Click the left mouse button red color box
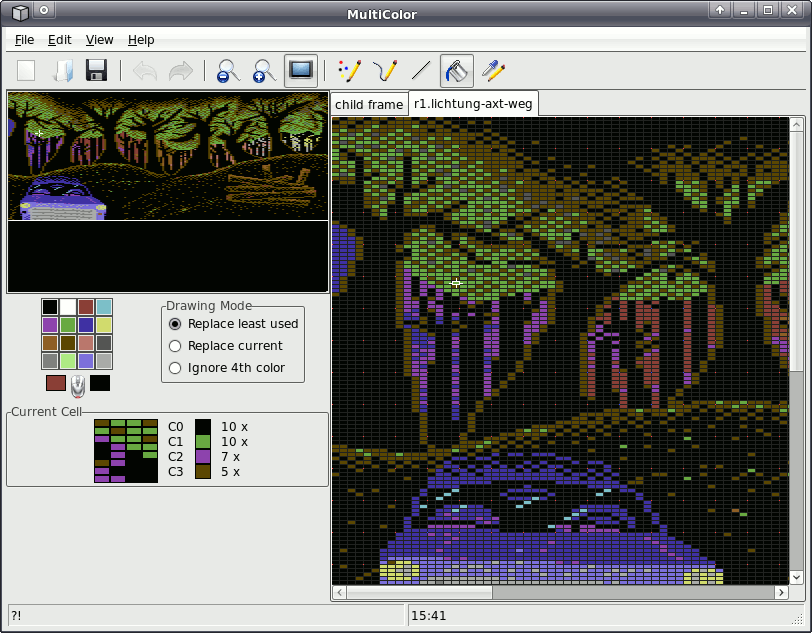Viewport: 812px width, 633px height. [x=56, y=383]
